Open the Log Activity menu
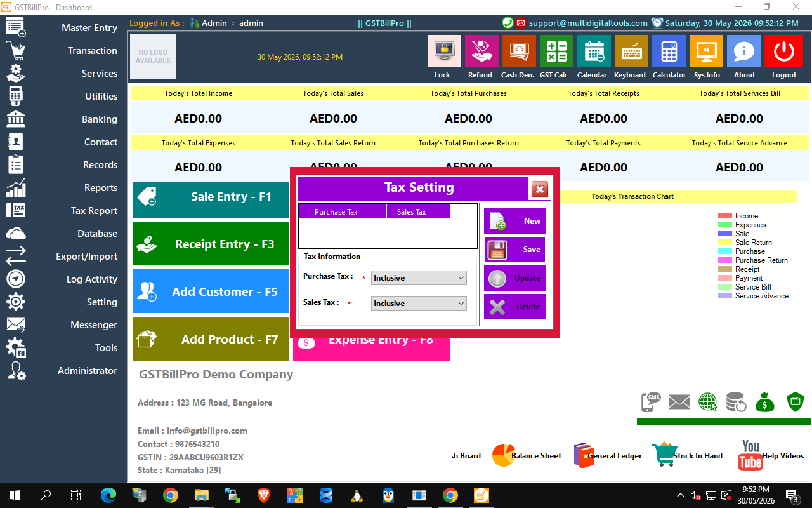Image resolution: width=812 pixels, height=508 pixels. [x=92, y=279]
